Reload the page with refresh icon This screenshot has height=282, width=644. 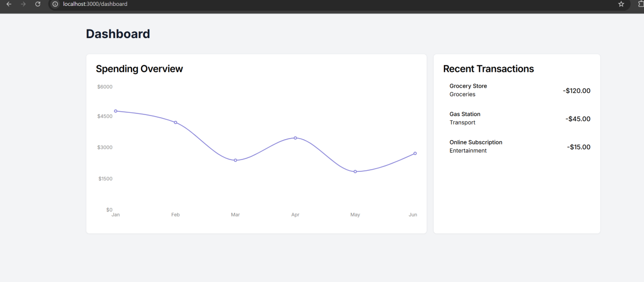pos(38,4)
